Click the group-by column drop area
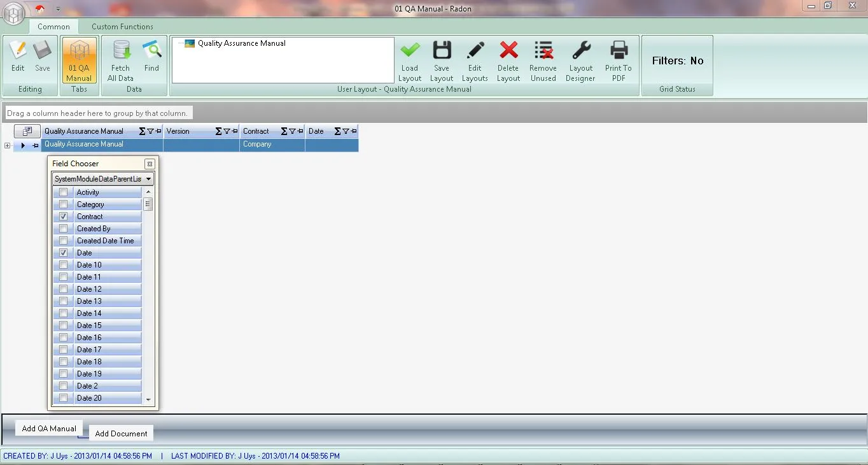 pyautogui.click(x=97, y=113)
